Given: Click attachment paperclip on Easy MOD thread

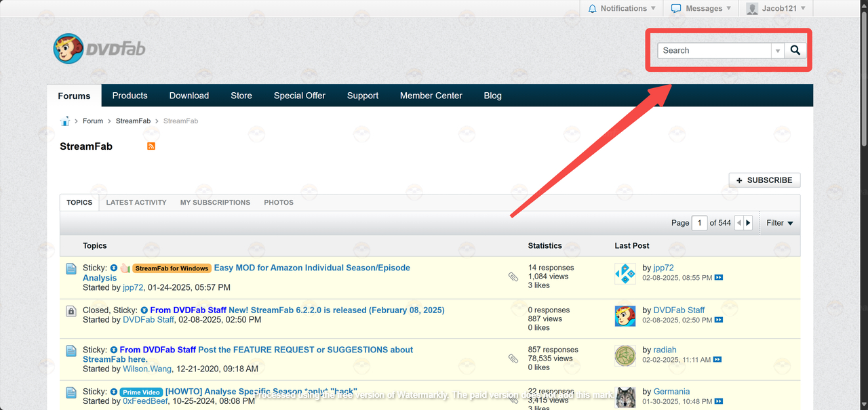Looking at the screenshot, I should (x=513, y=276).
